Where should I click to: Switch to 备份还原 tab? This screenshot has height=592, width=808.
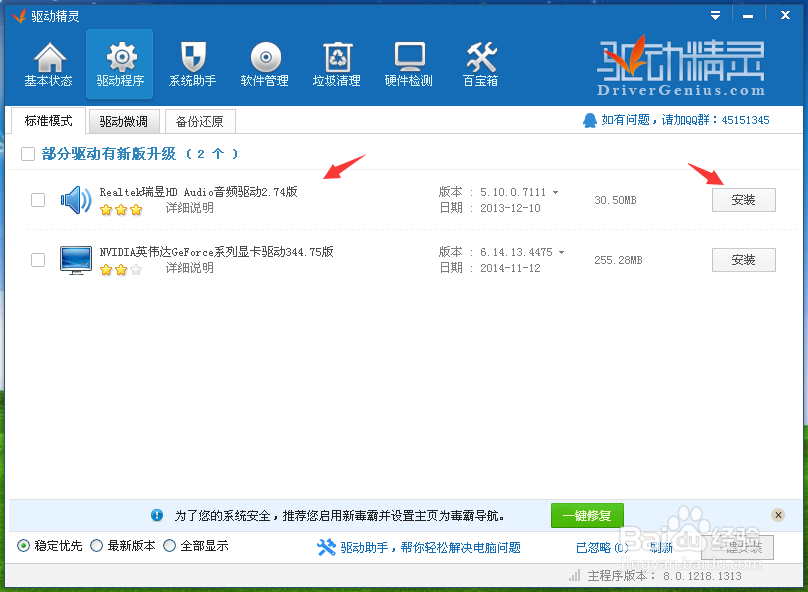click(x=200, y=122)
